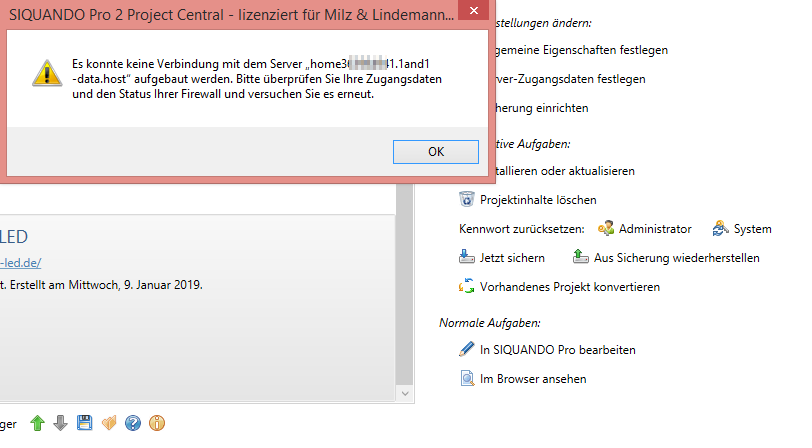Screen dimensions: 812x448
Task: Click the blue floppy disk save icon
Action: click(x=85, y=424)
